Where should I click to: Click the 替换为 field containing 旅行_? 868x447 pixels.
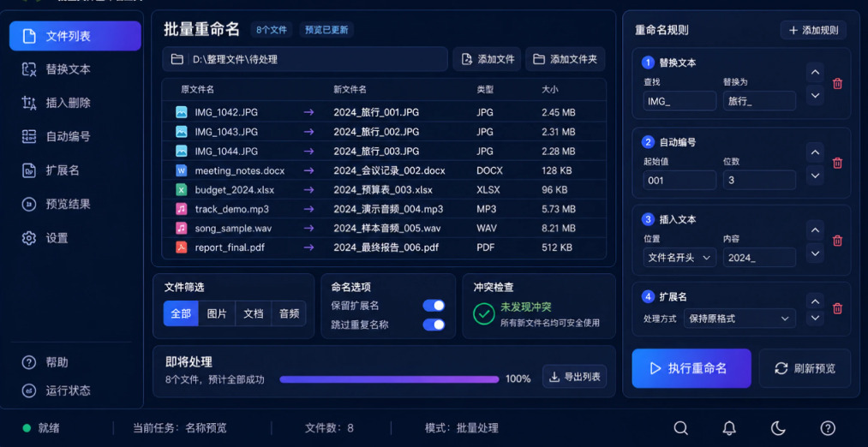759,101
